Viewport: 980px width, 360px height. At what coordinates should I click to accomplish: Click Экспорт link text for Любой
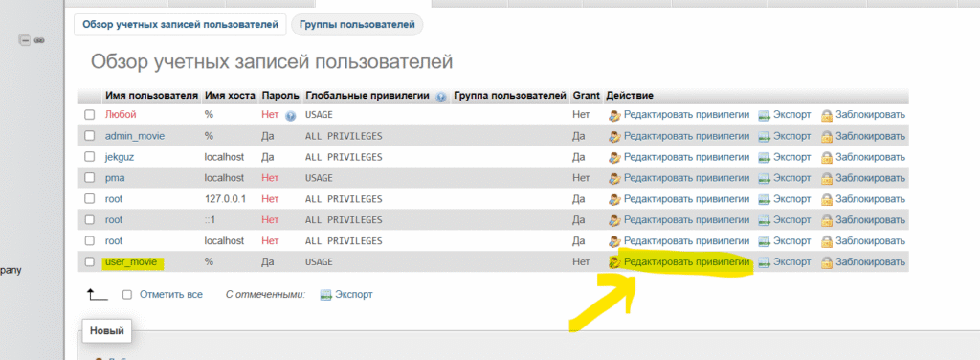791,115
